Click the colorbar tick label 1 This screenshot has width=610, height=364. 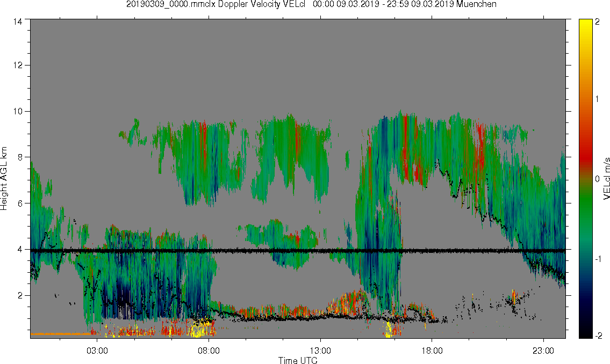coord(597,99)
